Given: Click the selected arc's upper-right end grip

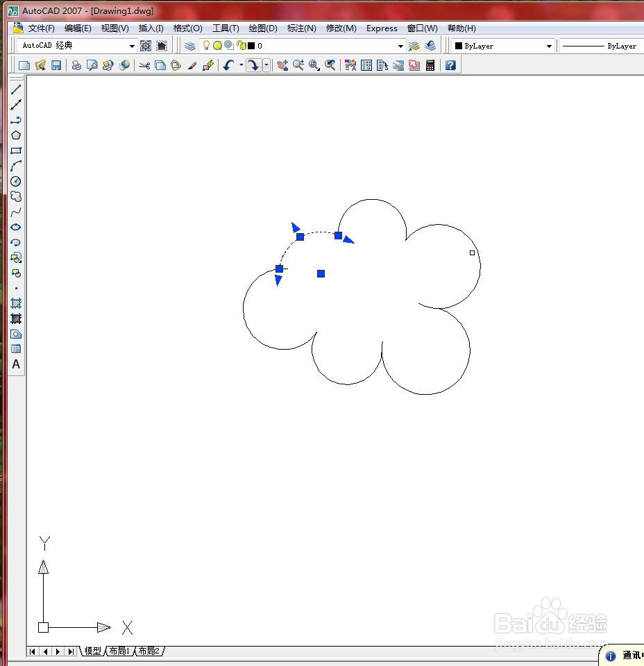Looking at the screenshot, I should pos(338,235).
